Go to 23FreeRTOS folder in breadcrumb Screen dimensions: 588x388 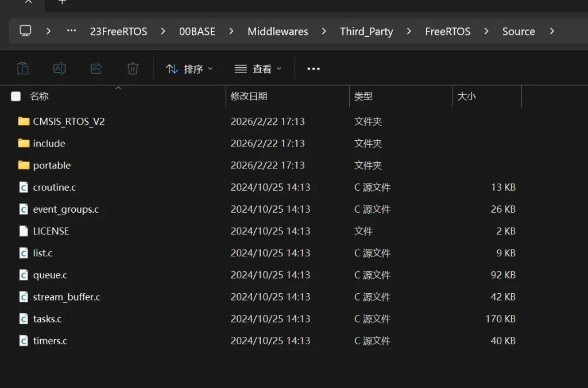click(x=118, y=32)
